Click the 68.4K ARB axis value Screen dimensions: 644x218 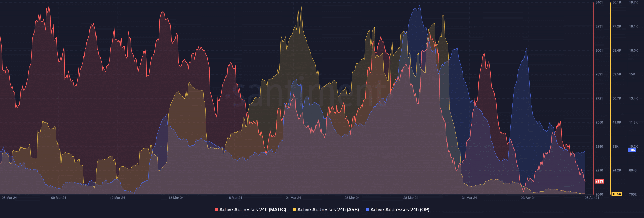tap(617, 50)
